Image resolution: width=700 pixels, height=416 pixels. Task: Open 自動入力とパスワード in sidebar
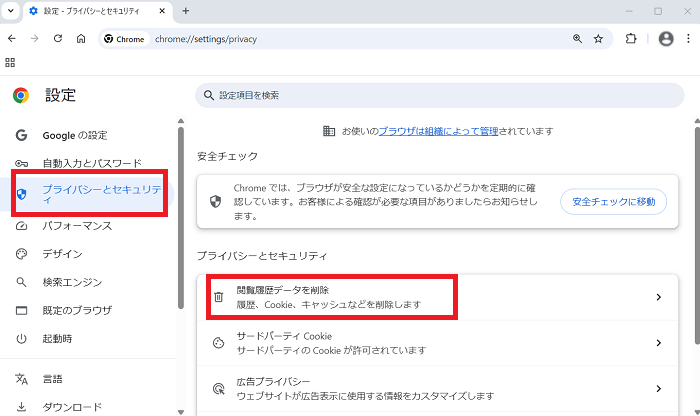(92, 163)
